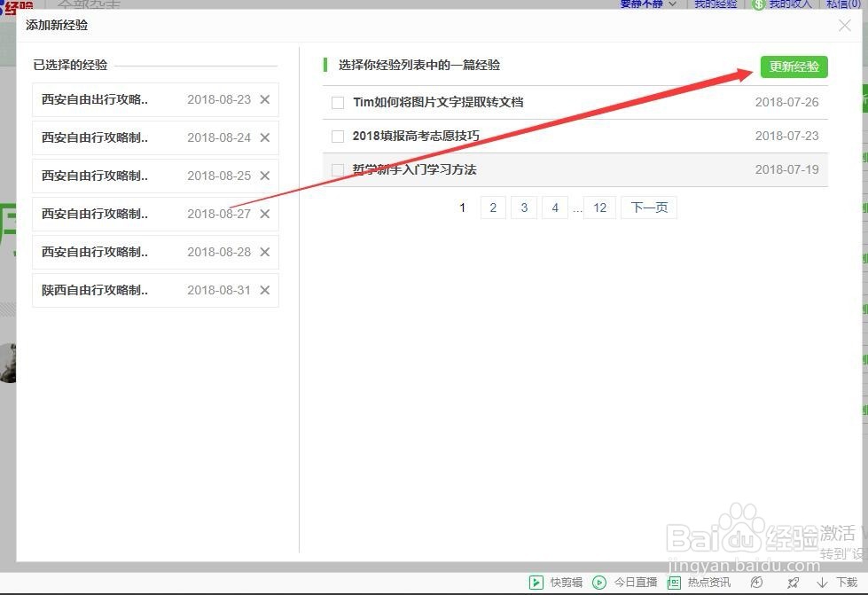
Task: Select page 3 in the pagination control
Action: 524,207
